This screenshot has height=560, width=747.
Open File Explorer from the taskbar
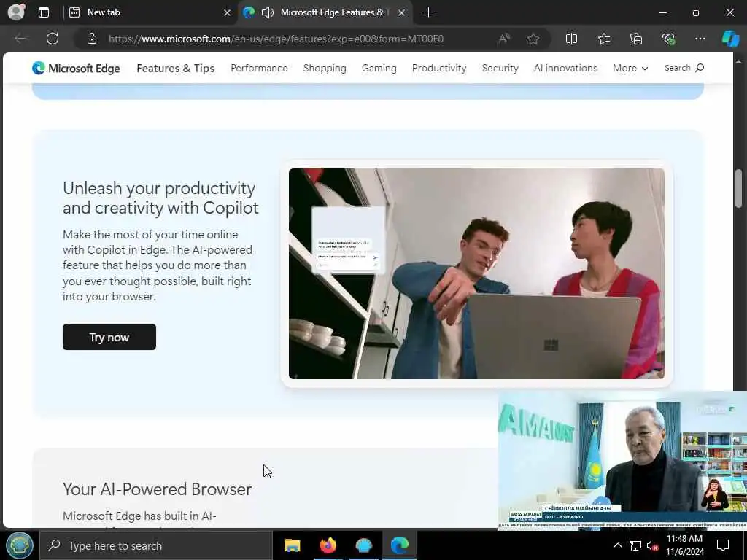(292, 545)
